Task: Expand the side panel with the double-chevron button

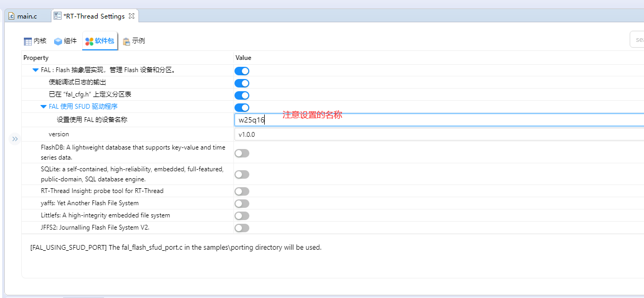Action: click(x=15, y=139)
